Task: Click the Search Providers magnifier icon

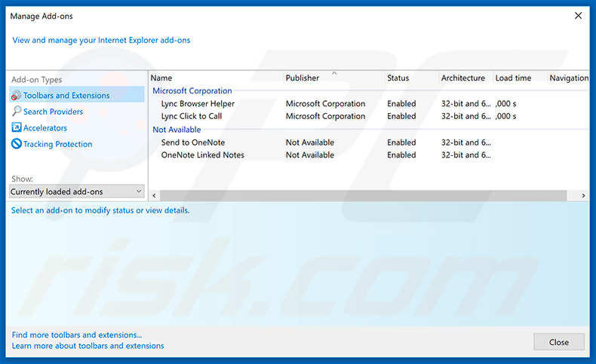Action: 17,112
